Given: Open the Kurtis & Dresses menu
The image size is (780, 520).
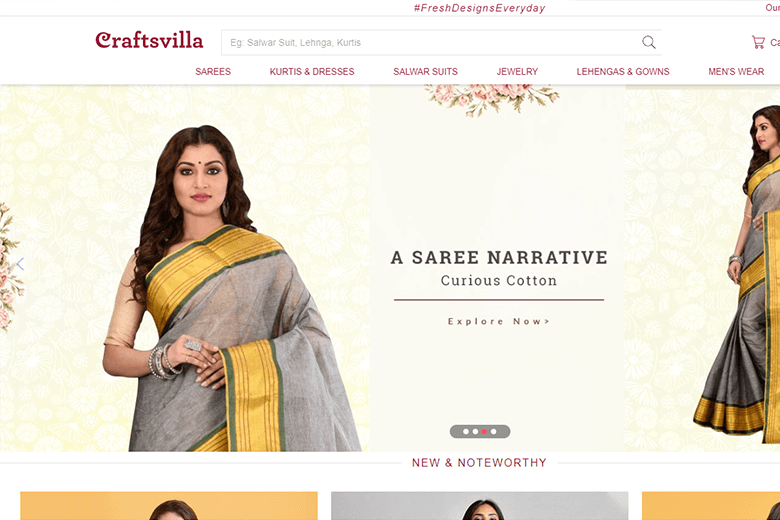Looking at the screenshot, I should pos(312,72).
